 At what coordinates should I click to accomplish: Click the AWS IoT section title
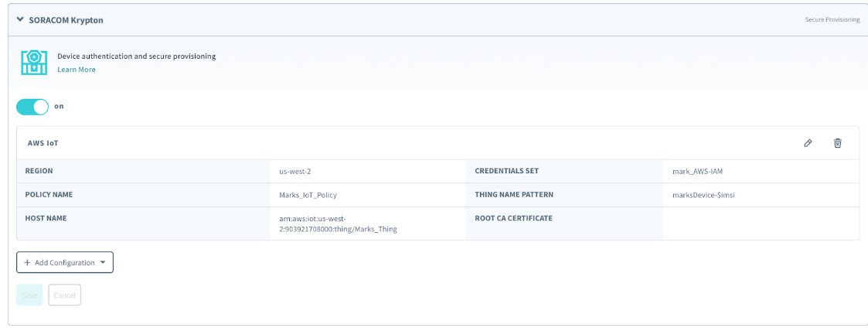coord(43,143)
